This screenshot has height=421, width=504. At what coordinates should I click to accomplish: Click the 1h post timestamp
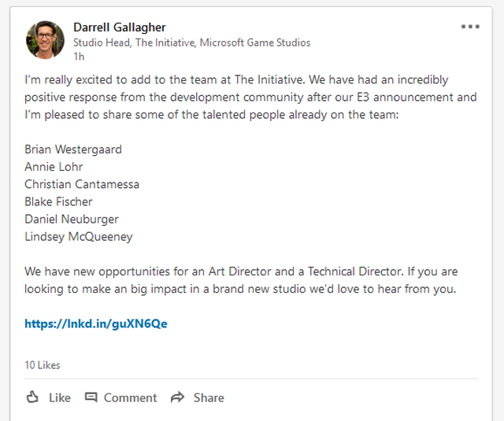click(x=78, y=57)
